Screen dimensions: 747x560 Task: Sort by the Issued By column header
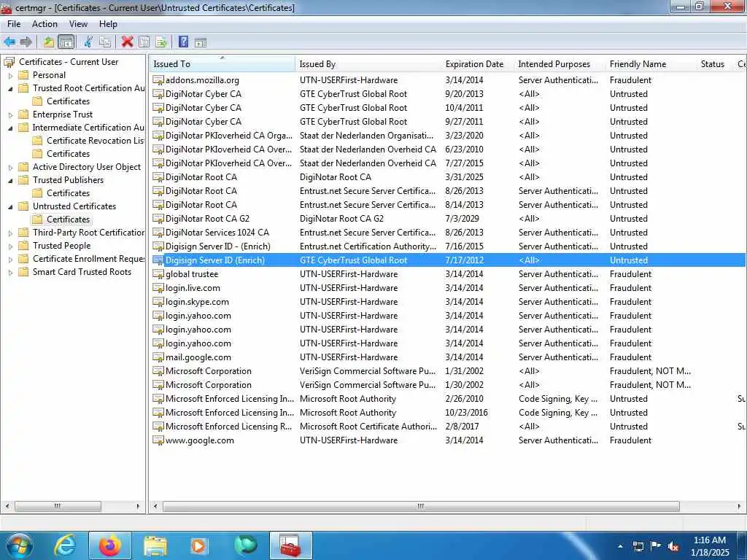(x=368, y=64)
